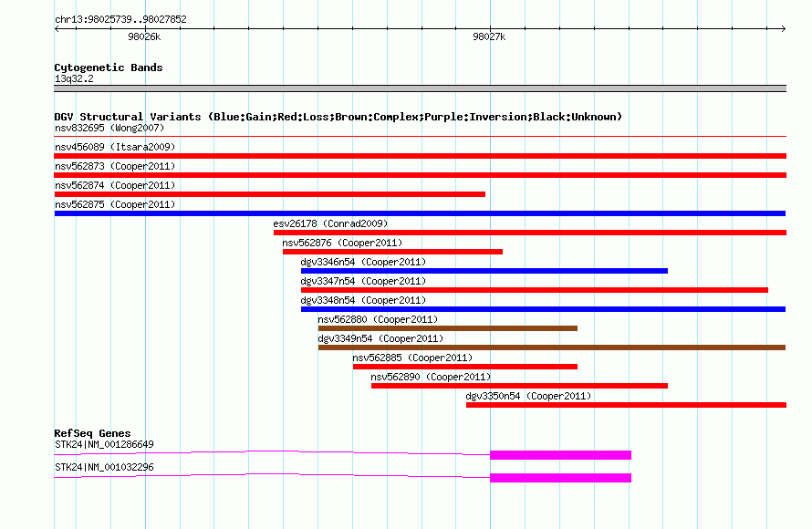Click the nsv562876 (Cooper2011) label
The height and width of the screenshot is (529, 812).
tap(342, 243)
